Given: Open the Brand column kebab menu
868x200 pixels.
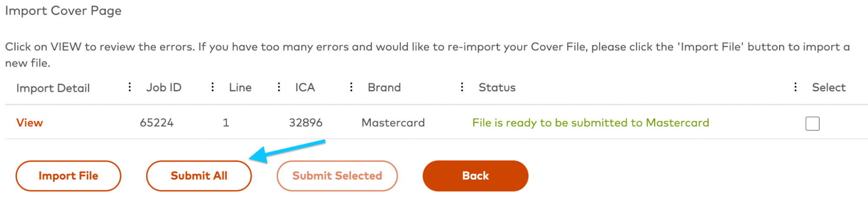Looking at the screenshot, I should (x=462, y=87).
